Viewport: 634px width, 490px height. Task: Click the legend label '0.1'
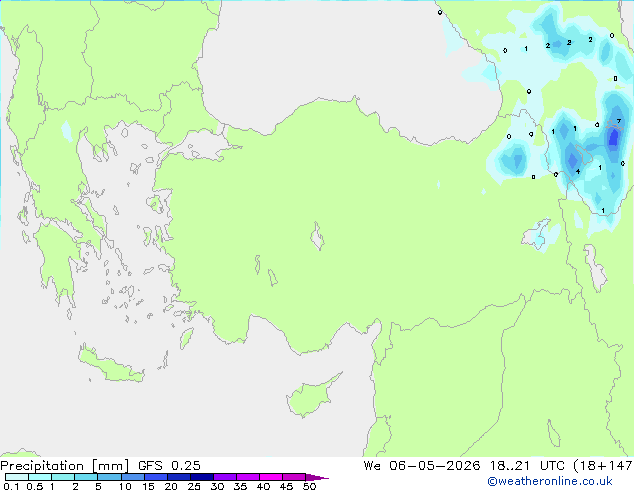tap(11, 486)
